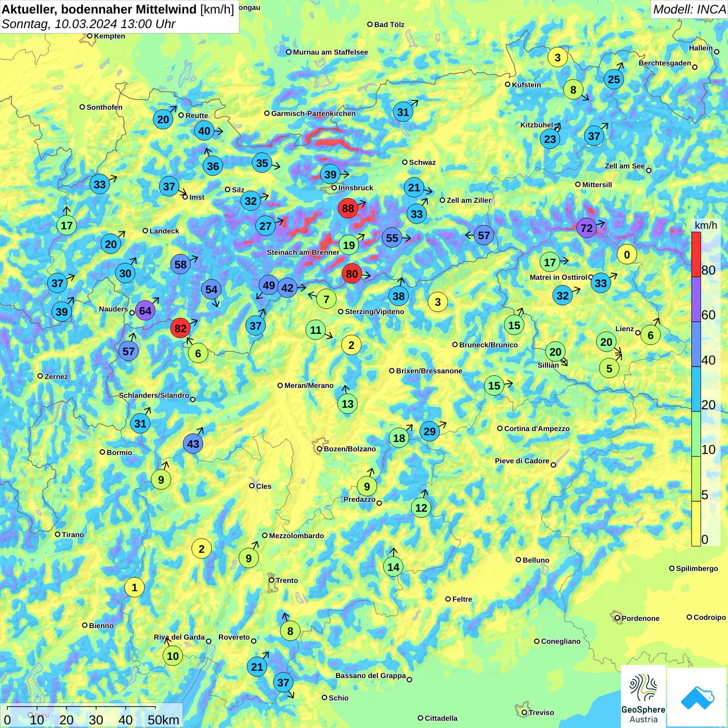The image size is (728, 728).
Task: Select the date "Sonntag, 10.03.2024 13:00 Uhr"
Action: (88, 24)
